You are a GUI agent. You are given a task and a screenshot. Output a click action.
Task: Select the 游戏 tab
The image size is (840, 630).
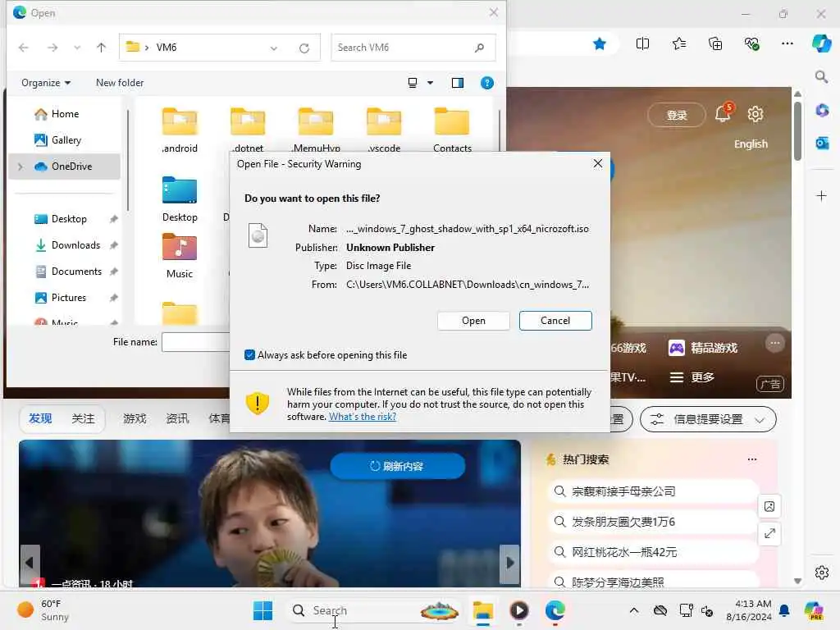[x=135, y=418]
